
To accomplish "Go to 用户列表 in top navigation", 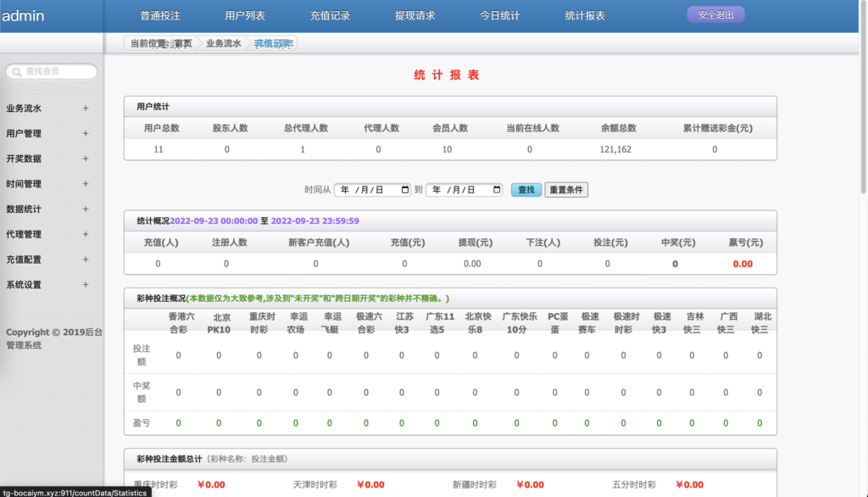I will (245, 15).
